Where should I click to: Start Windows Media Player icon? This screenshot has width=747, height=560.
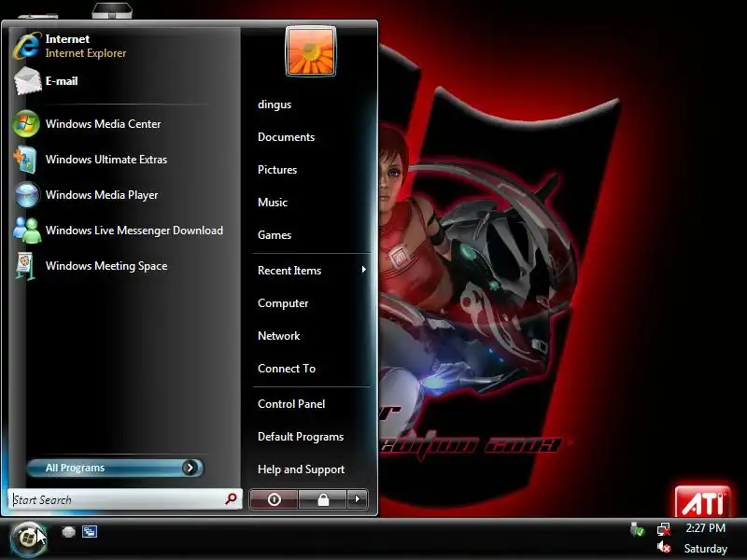[27, 195]
